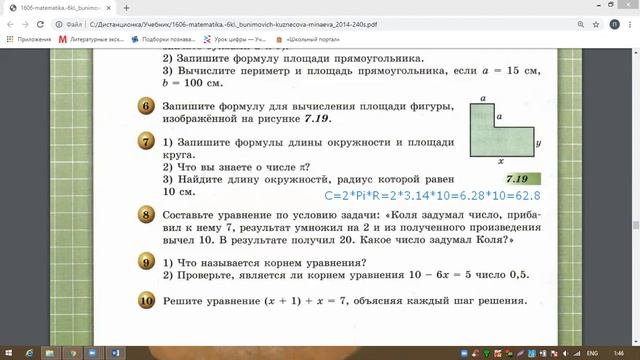The width and height of the screenshot is (640, 360).
Task: Go back with the browser back arrow
Action: click(x=10, y=24)
